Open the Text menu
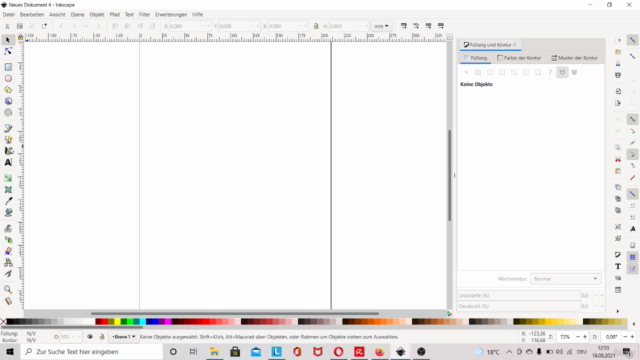 coord(129,15)
